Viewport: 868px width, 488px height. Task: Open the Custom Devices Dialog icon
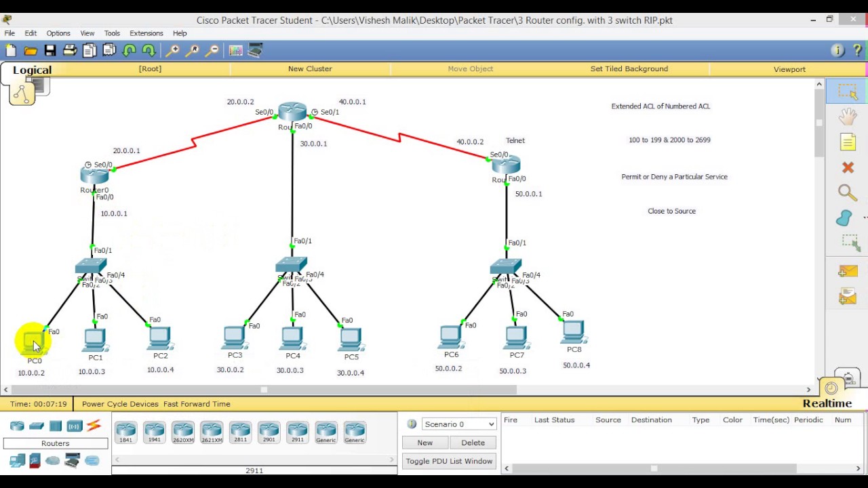[256, 50]
